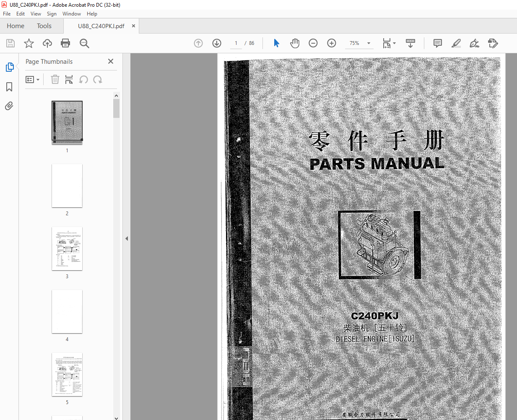
Task: Rotate page counterclockwise
Action: point(83,79)
